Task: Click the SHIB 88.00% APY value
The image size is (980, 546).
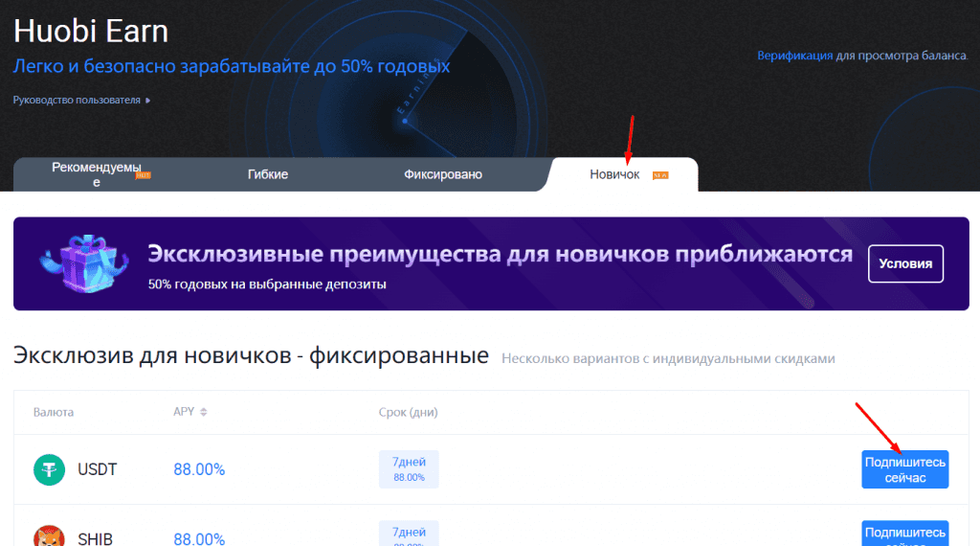Action: click(x=199, y=538)
